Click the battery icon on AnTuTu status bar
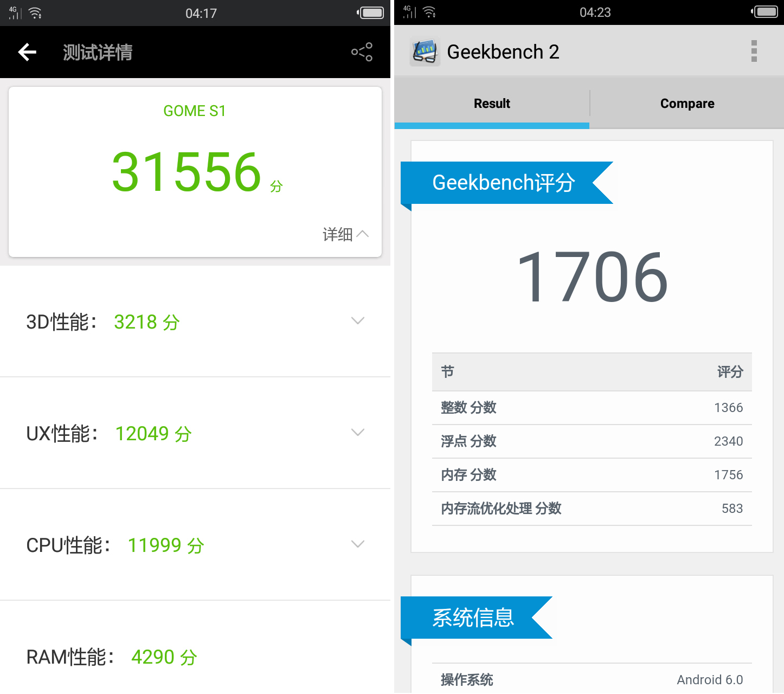784x694 pixels. [371, 13]
